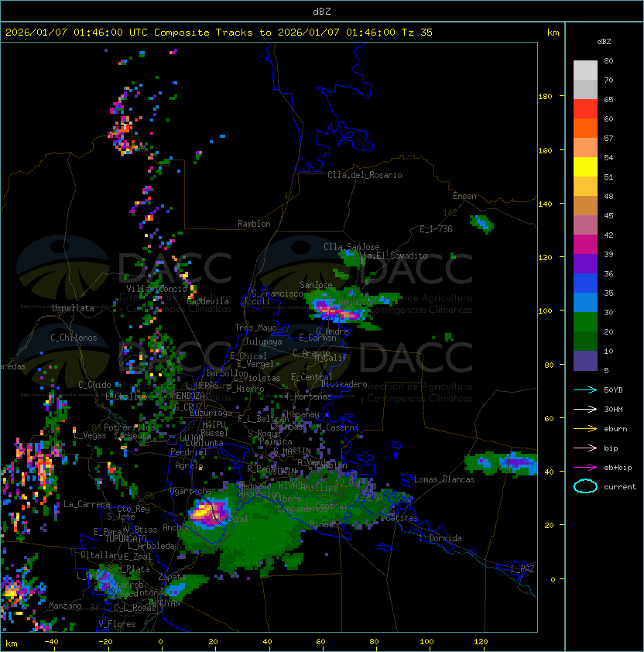Click the 'C_Chilenos' place label
This screenshot has width=644, height=652.
tap(74, 338)
